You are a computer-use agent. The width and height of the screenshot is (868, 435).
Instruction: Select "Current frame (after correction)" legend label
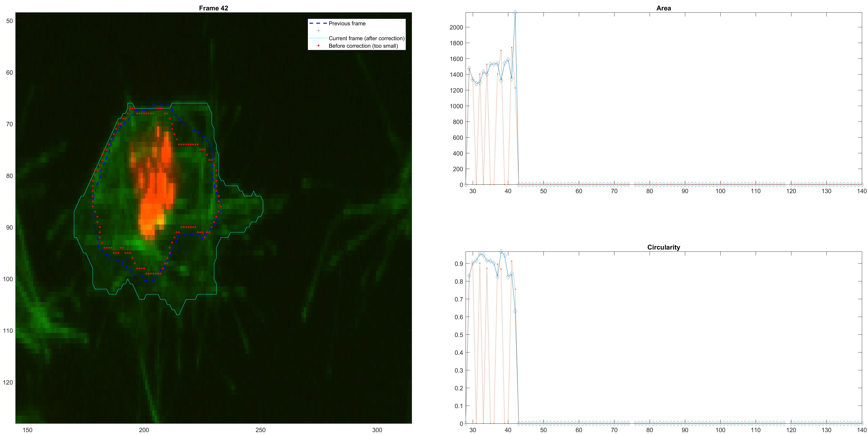367,38
